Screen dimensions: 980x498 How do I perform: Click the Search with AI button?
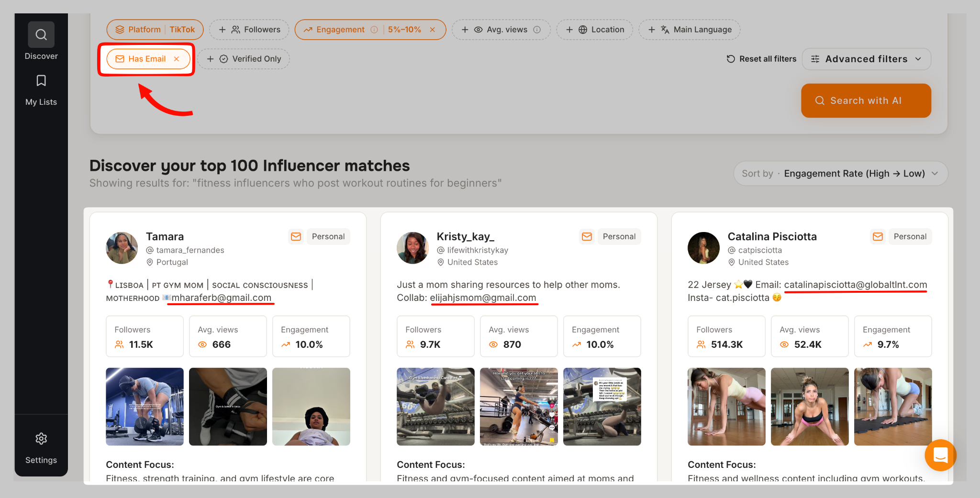[x=866, y=100]
